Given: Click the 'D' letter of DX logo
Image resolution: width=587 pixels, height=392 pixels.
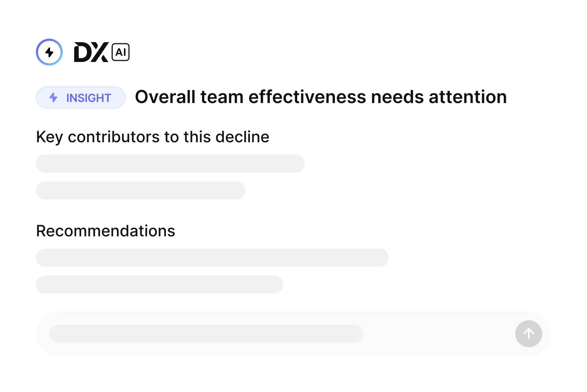Looking at the screenshot, I should point(82,52).
